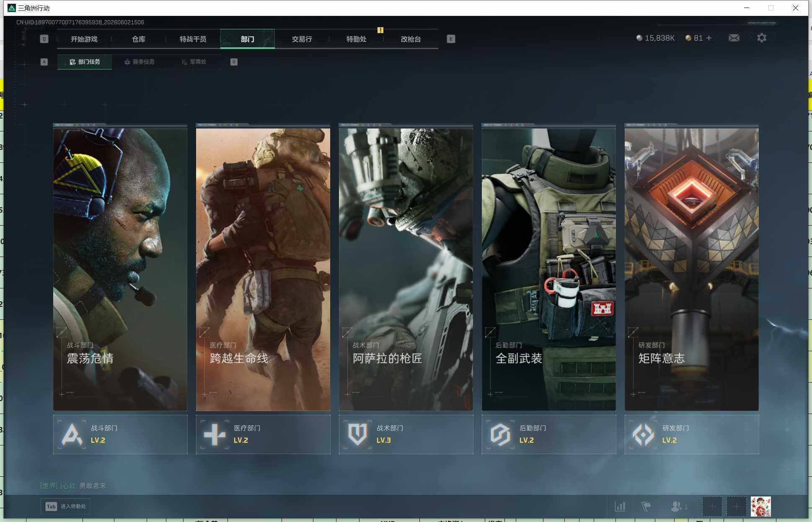
Task: Click the E key hint icon
Action: point(451,39)
